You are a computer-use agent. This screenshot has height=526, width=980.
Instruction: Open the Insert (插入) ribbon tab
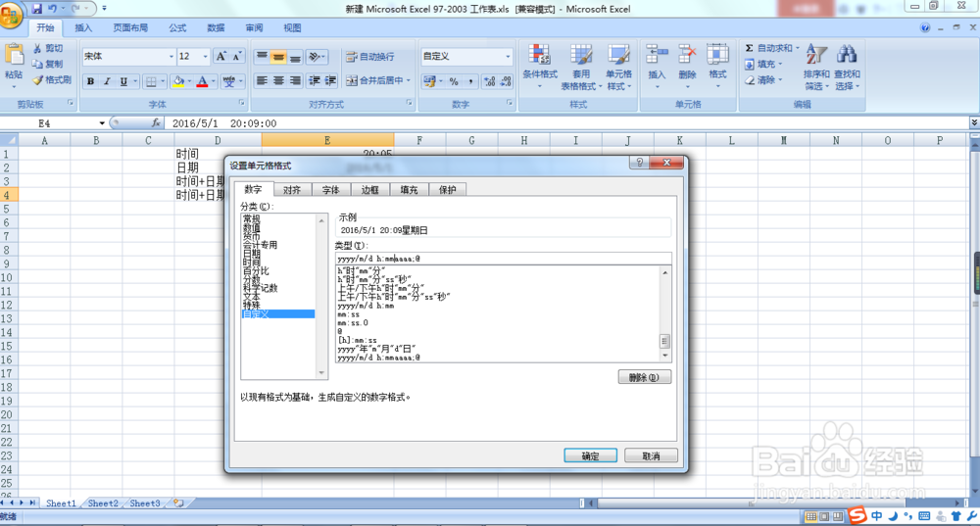[x=83, y=28]
